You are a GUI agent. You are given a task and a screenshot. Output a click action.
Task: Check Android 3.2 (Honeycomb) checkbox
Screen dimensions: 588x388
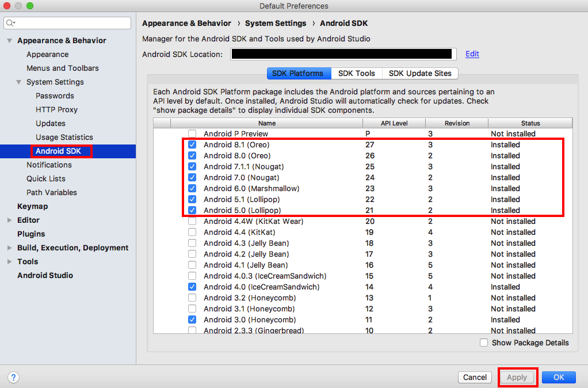192,298
